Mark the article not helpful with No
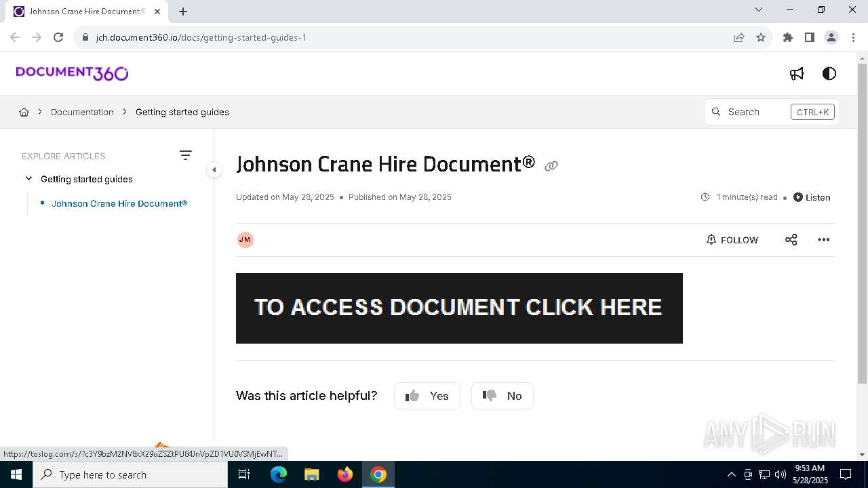The width and height of the screenshot is (868, 488). point(502,396)
